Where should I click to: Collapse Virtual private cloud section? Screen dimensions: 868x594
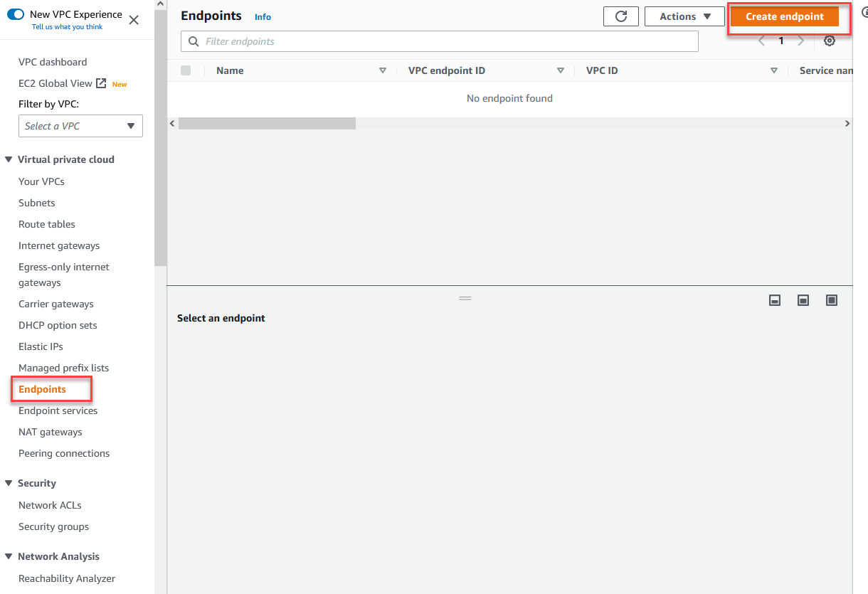(9, 159)
